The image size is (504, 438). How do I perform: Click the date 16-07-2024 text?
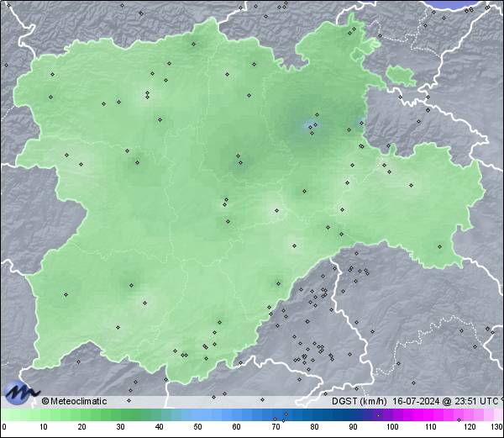pos(417,401)
